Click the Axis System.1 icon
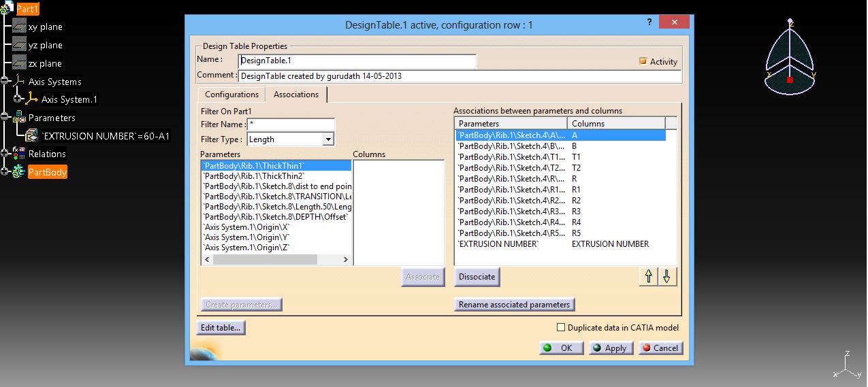Screen dimensions: 868x387 pos(32,99)
